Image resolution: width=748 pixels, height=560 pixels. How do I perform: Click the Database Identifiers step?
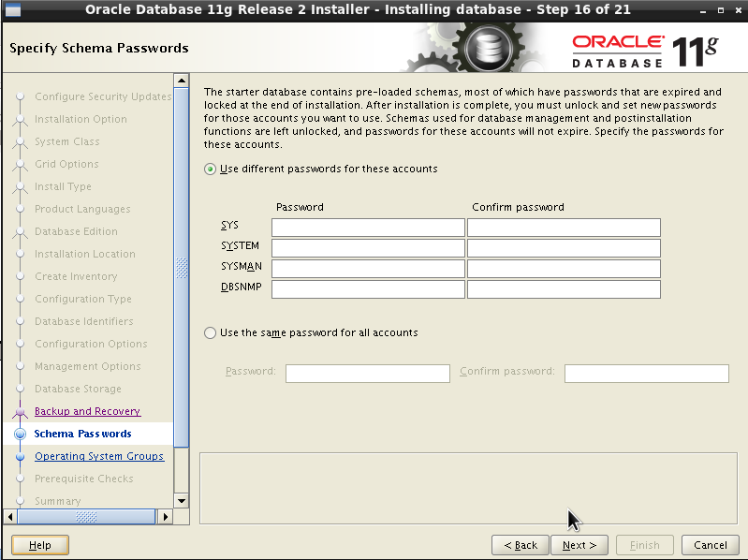point(84,321)
